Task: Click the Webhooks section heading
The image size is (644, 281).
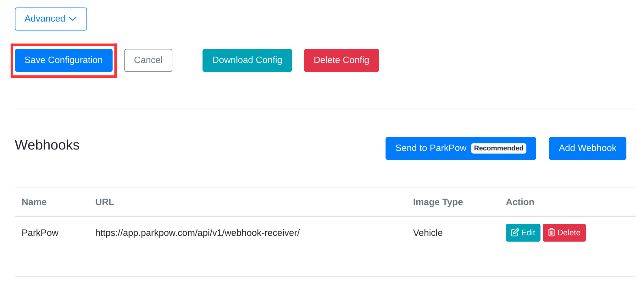Action: [47, 145]
